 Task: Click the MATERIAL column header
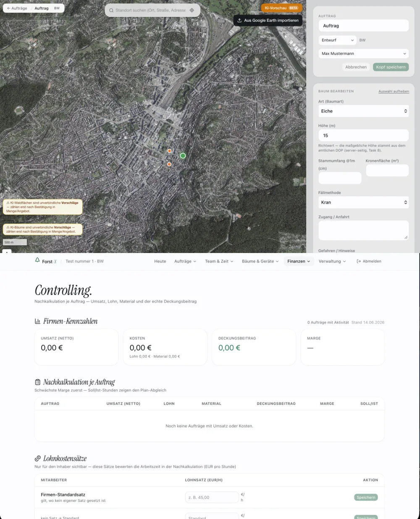pos(211,403)
